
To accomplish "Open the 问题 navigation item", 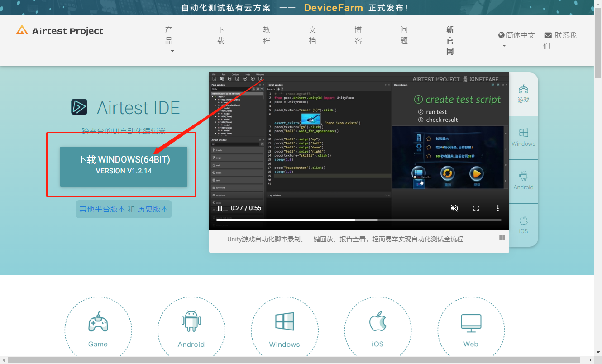I will click(404, 35).
